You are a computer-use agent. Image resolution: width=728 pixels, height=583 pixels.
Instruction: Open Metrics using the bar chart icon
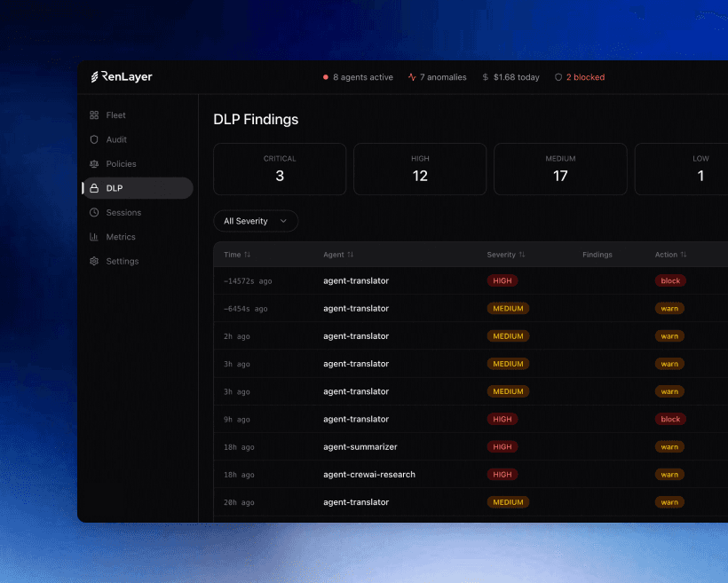(92, 236)
